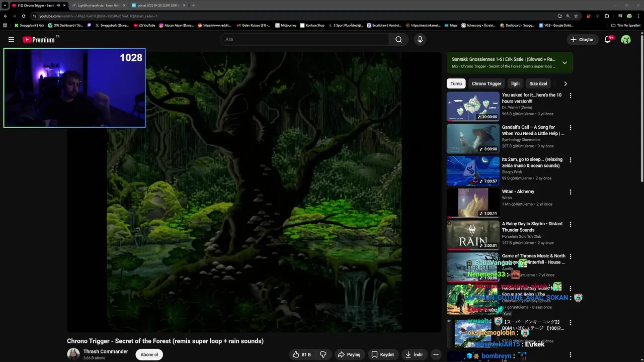Open options for Witan - Alchemy video

coord(570,192)
